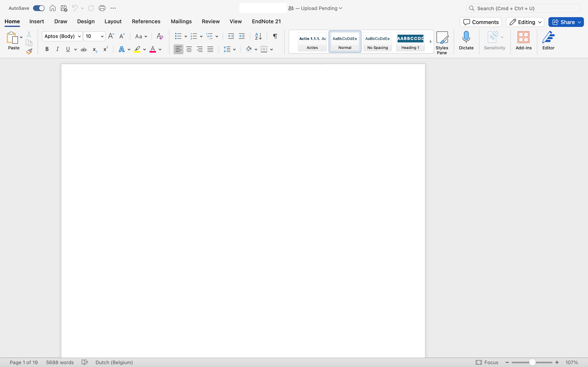This screenshot has width=588, height=367.
Task: Open the Editing mode dropdown
Action: tap(525, 22)
